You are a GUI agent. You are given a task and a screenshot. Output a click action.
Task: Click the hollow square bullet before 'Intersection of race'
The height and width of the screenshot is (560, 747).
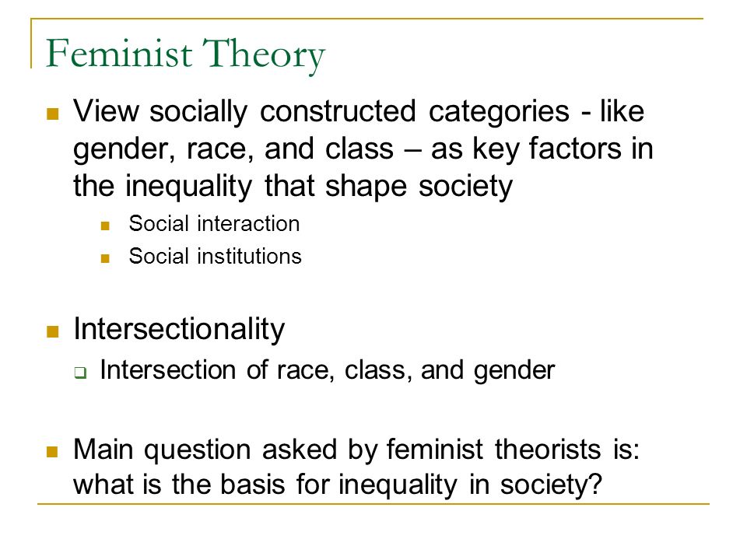click(x=80, y=373)
